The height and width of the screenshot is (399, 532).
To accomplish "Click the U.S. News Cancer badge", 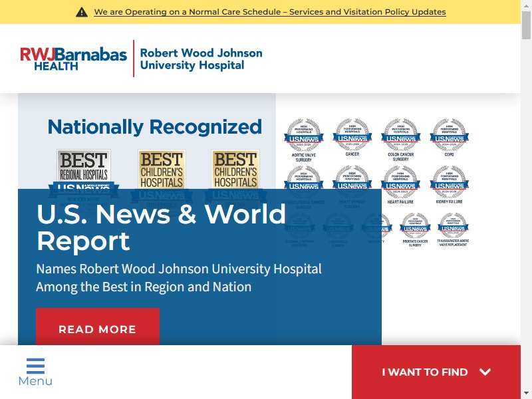I will [352, 138].
